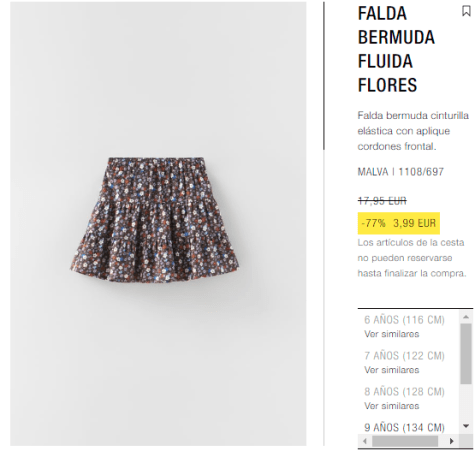Choose size 9 AÑOS (134 CM)
475x457 pixels.
click(x=404, y=427)
